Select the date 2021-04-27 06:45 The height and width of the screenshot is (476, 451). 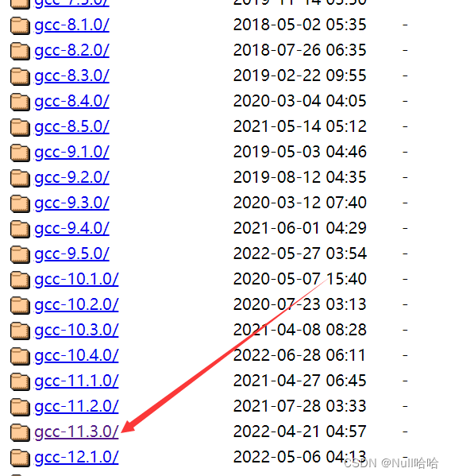click(x=299, y=381)
